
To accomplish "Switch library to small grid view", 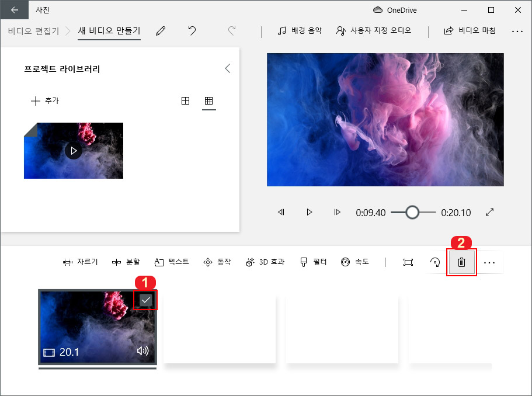I will coord(208,101).
